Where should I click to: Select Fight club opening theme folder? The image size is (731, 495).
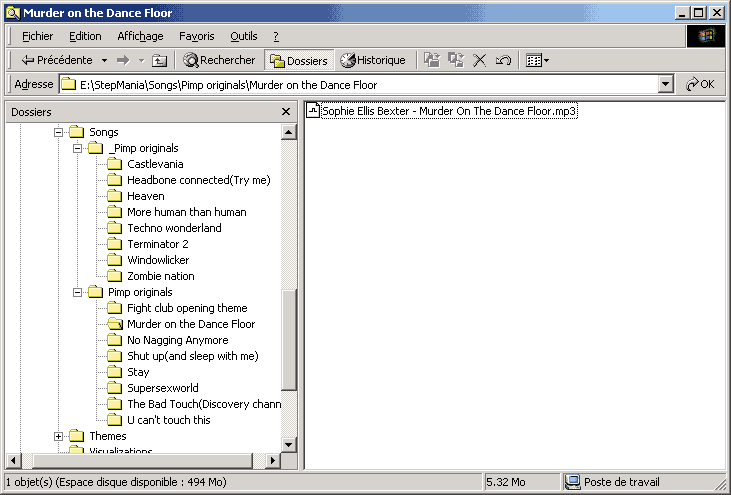[187, 308]
